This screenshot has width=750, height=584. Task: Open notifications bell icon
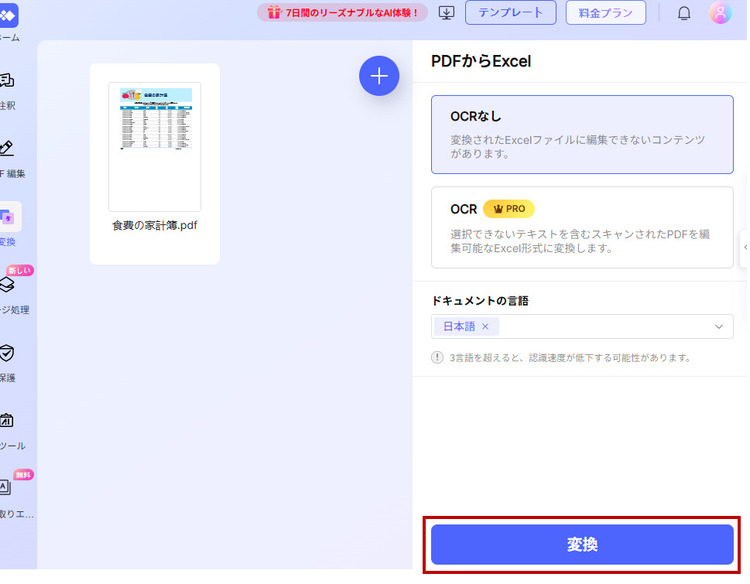[684, 13]
